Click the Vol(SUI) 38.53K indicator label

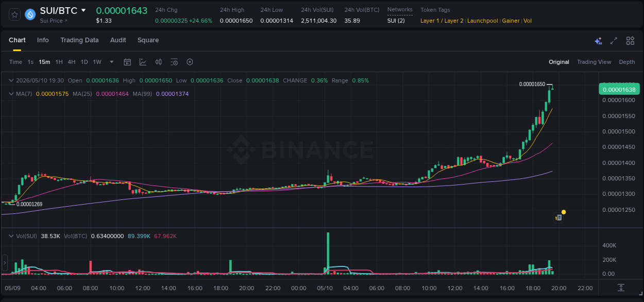(38, 236)
